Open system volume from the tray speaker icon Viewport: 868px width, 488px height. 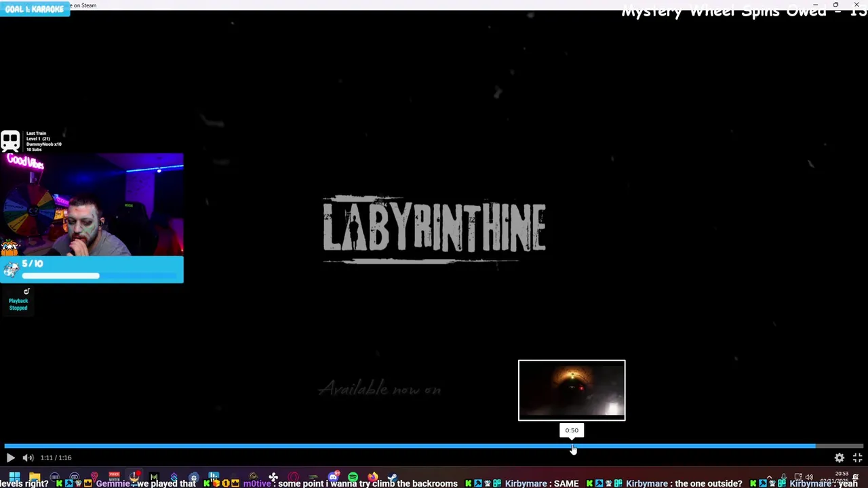click(809, 477)
